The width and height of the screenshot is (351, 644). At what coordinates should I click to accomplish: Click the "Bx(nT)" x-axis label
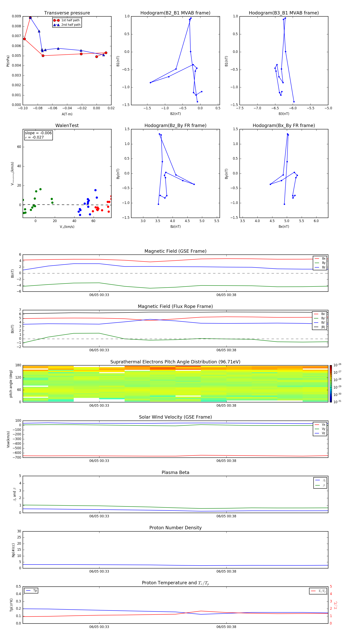[284, 227]
